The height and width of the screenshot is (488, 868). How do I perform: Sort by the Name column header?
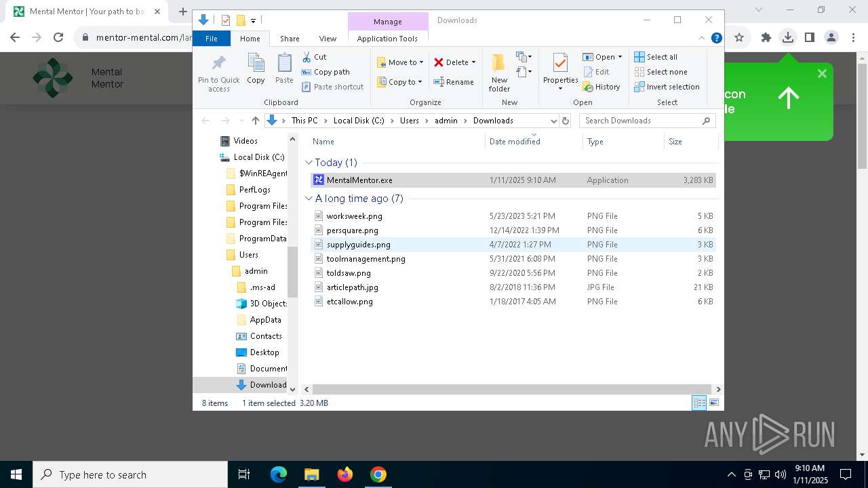coord(398,142)
